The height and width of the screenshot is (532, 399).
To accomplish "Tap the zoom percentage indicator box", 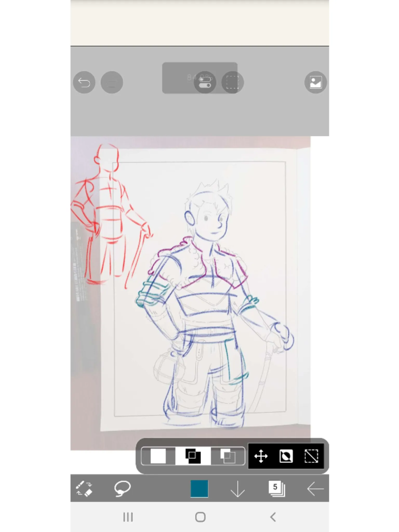I will 199,78.
